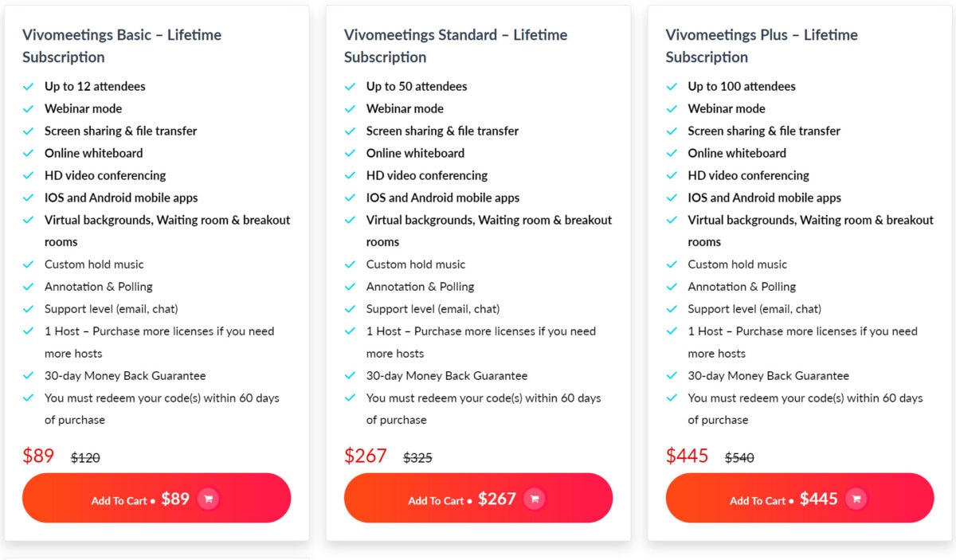
Task: Click checkmark beside Up to 100 attendees
Action: pos(672,86)
